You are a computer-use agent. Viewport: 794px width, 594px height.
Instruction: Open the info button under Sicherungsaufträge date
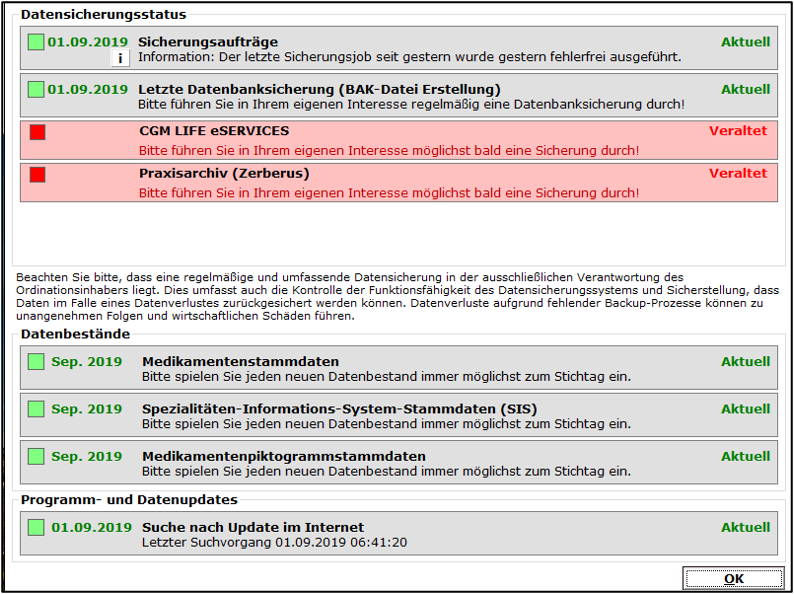click(x=120, y=58)
